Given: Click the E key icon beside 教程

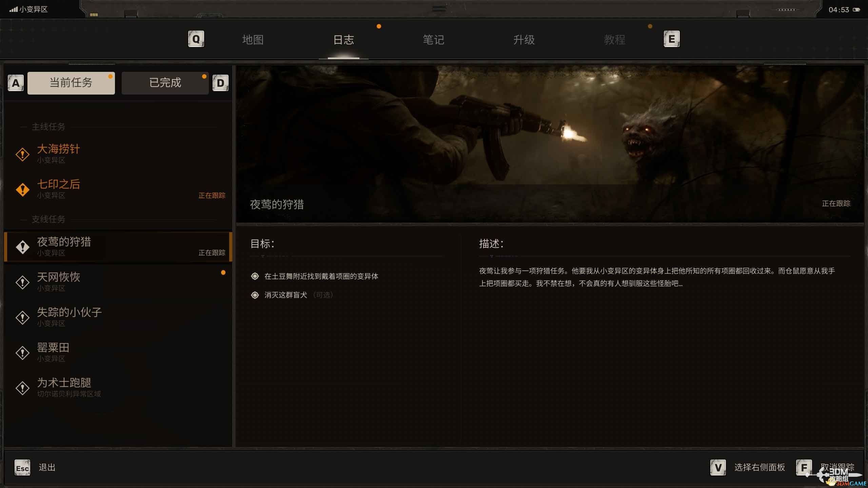Looking at the screenshot, I should (671, 39).
